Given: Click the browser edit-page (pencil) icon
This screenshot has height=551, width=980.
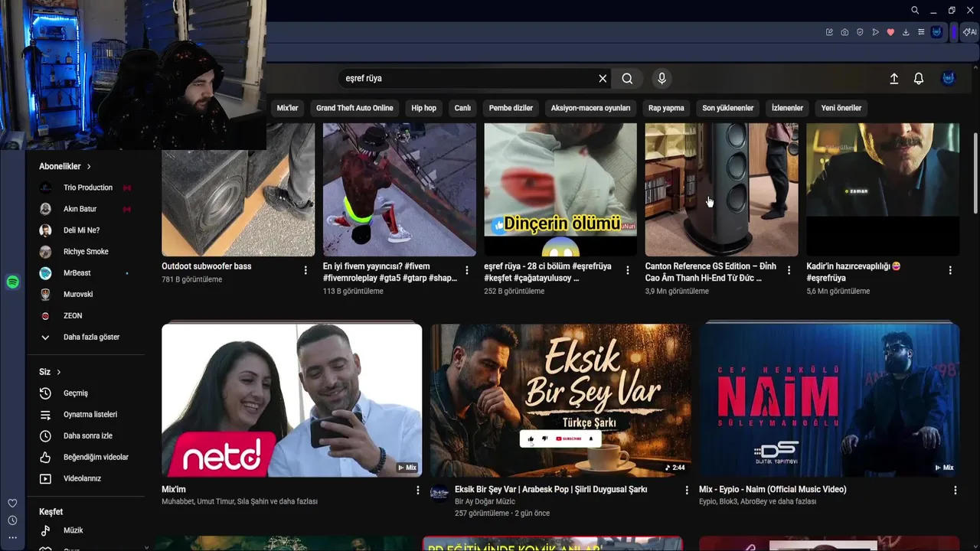Looking at the screenshot, I should (x=829, y=32).
